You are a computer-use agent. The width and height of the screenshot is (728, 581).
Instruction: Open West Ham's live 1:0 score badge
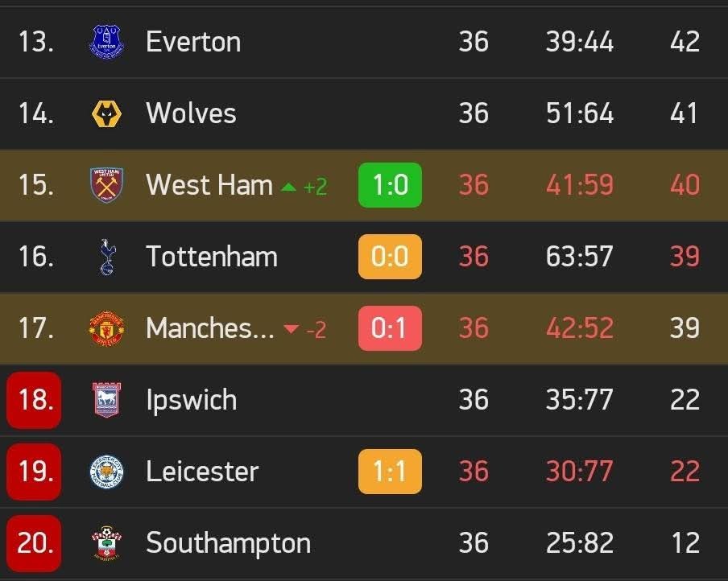(390, 185)
